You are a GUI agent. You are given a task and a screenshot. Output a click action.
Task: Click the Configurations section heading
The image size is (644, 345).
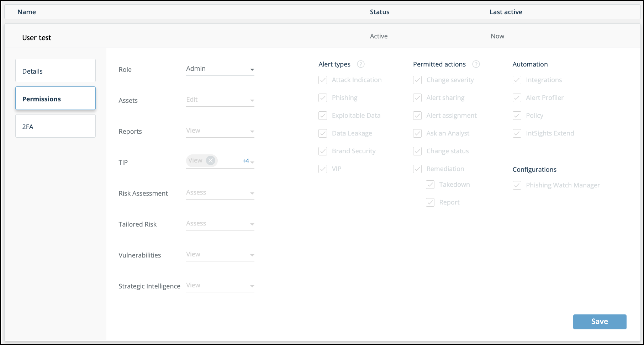(x=534, y=170)
